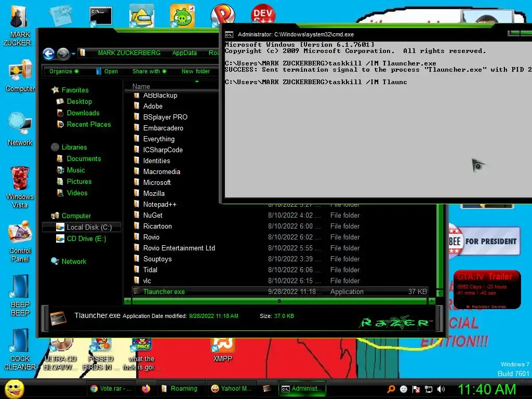Click the cmd window title bar icon

point(229,35)
